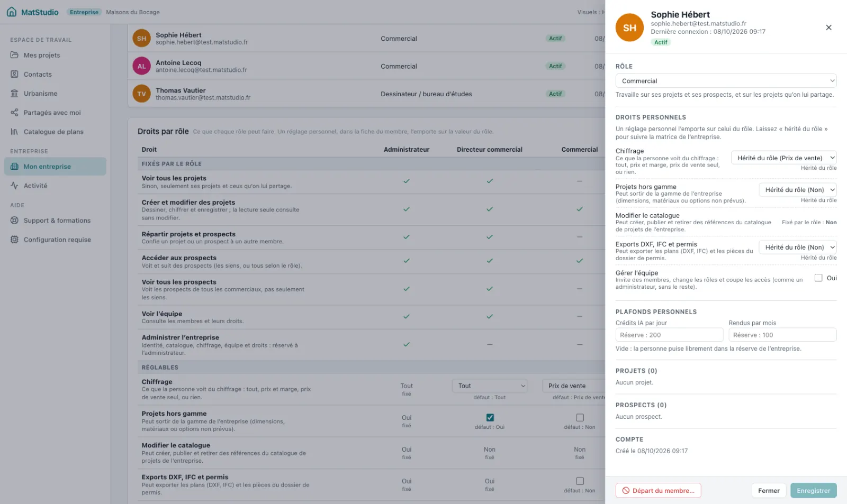Click the Fermer button

[769, 490]
